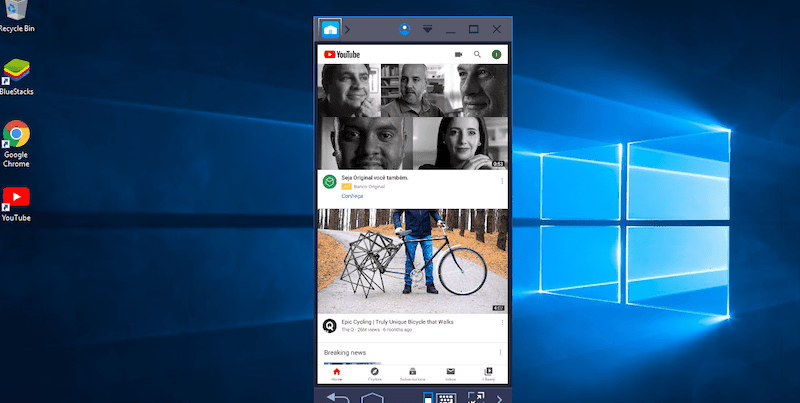Play the walking bicycle video thumbnail
The width and height of the screenshot is (800, 403).
pos(412,261)
